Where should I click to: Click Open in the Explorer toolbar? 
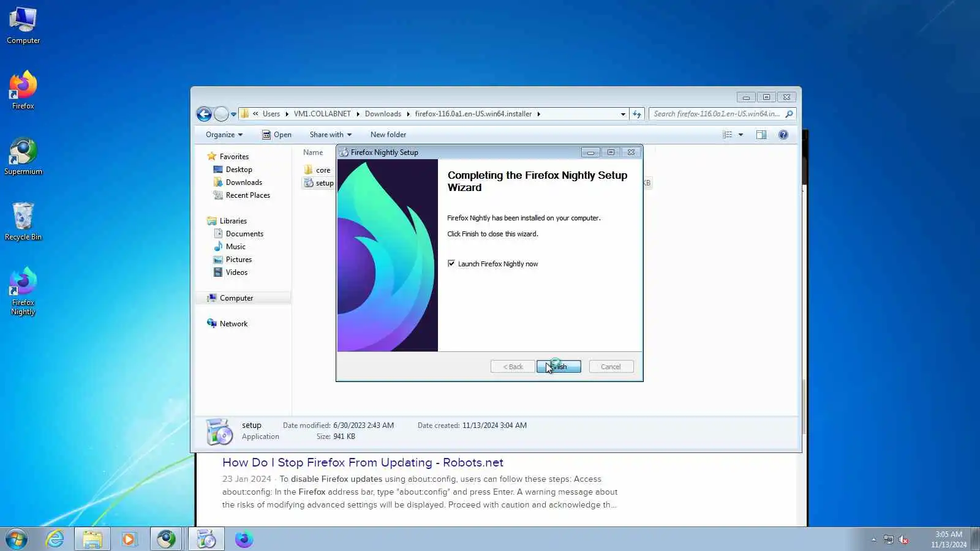pos(277,135)
